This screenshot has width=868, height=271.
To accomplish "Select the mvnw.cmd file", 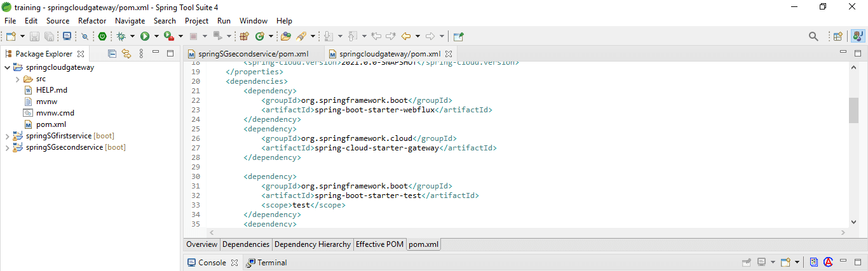I will [x=55, y=113].
